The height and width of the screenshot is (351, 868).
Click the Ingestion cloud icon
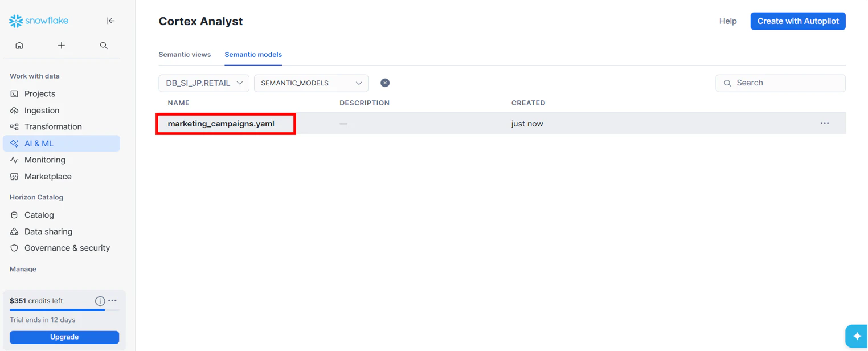14,111
